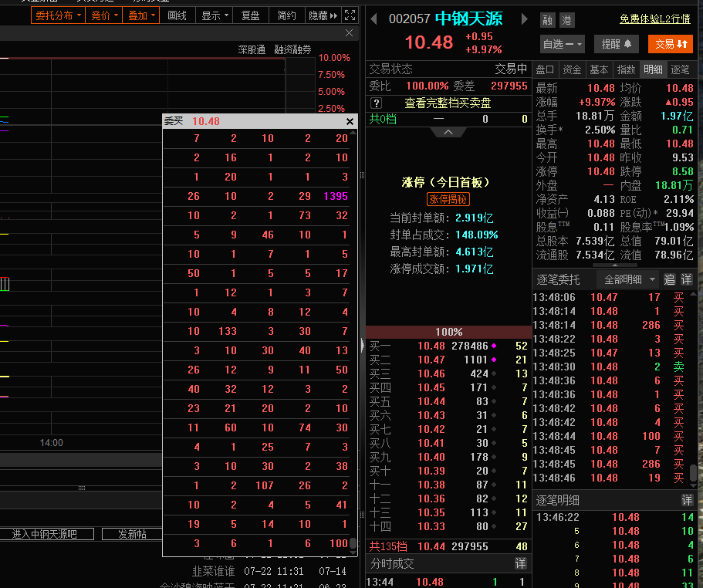Viewport: 703px width, 588px height.
Task: Open 免费体验L2行情 link
Action: (x=655, y=19)
